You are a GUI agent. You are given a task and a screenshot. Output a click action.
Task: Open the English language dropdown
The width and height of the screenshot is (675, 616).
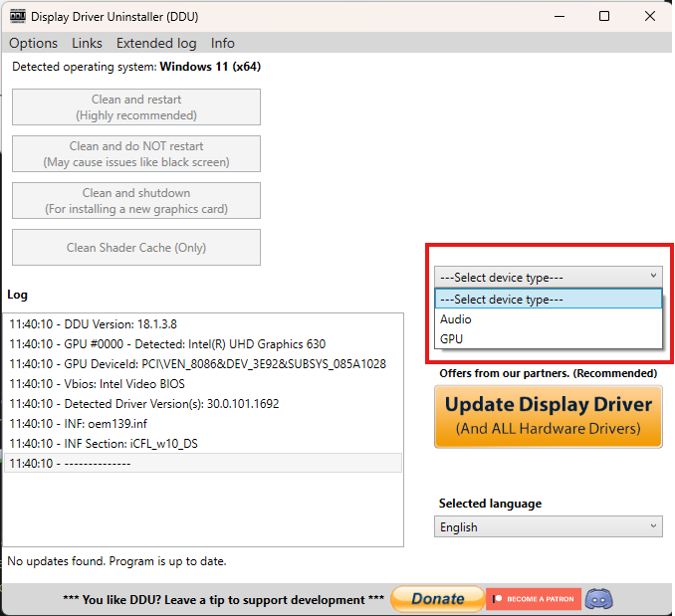point(548,527)
